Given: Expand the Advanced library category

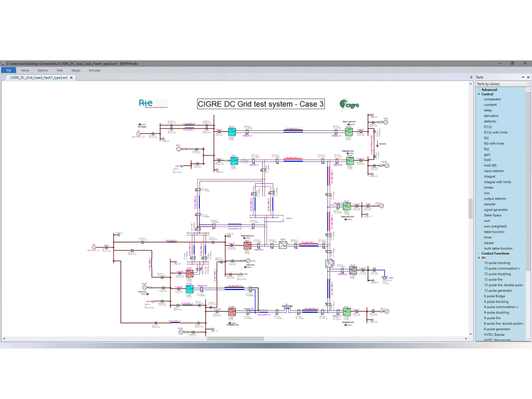Looking at the screenshot, I should tap(479, 89).
